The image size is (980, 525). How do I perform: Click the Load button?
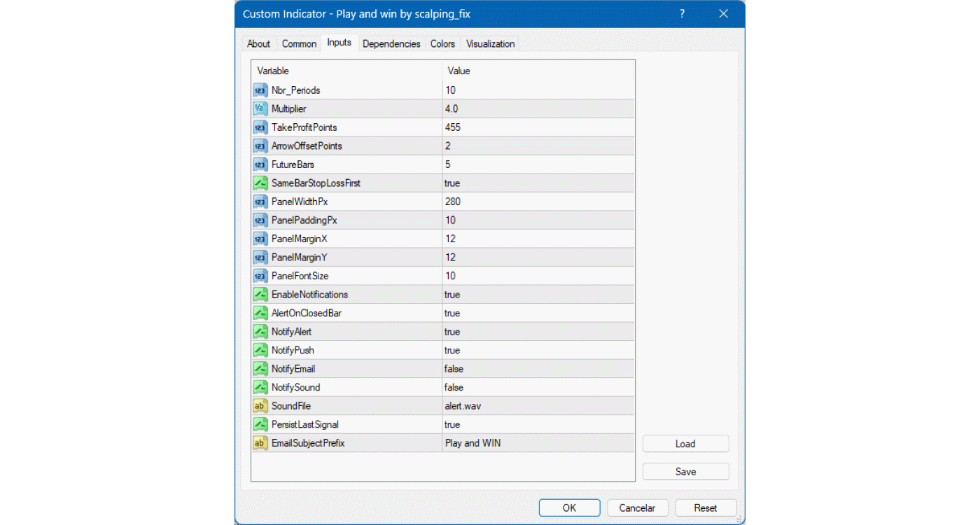(x=685, y=444)
